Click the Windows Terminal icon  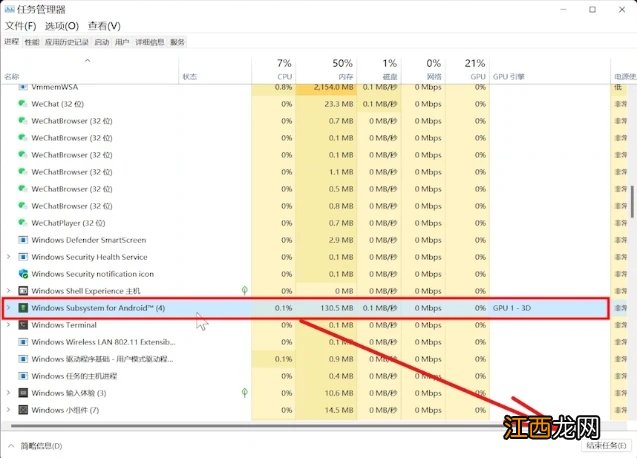(x=23, y=325)
